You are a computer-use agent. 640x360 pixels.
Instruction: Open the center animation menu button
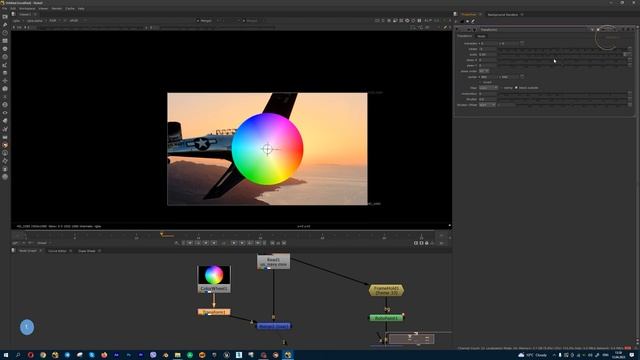522,77
